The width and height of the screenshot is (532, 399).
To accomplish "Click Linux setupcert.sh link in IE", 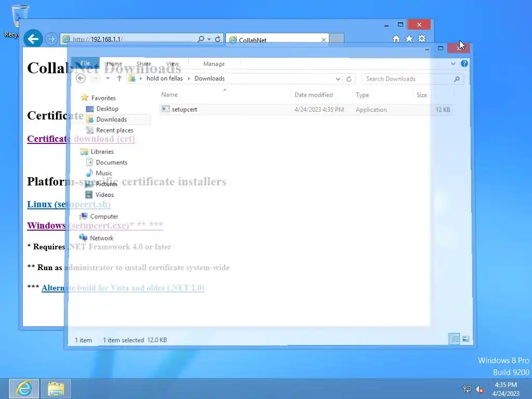I will pos(69,204).
